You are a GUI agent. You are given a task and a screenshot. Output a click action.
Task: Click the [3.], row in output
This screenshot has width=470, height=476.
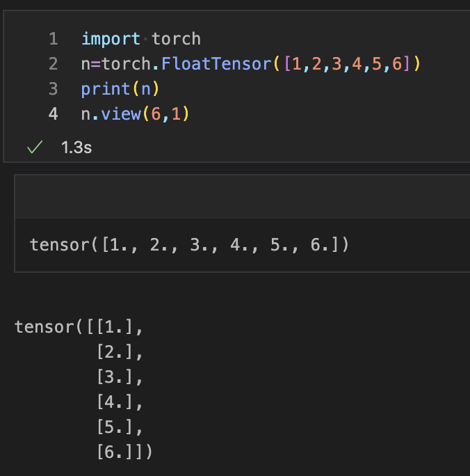120,377
